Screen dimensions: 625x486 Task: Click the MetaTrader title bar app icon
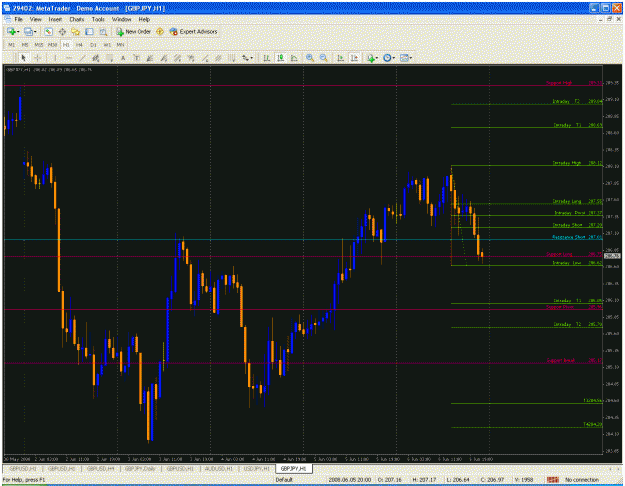(6, 8)
